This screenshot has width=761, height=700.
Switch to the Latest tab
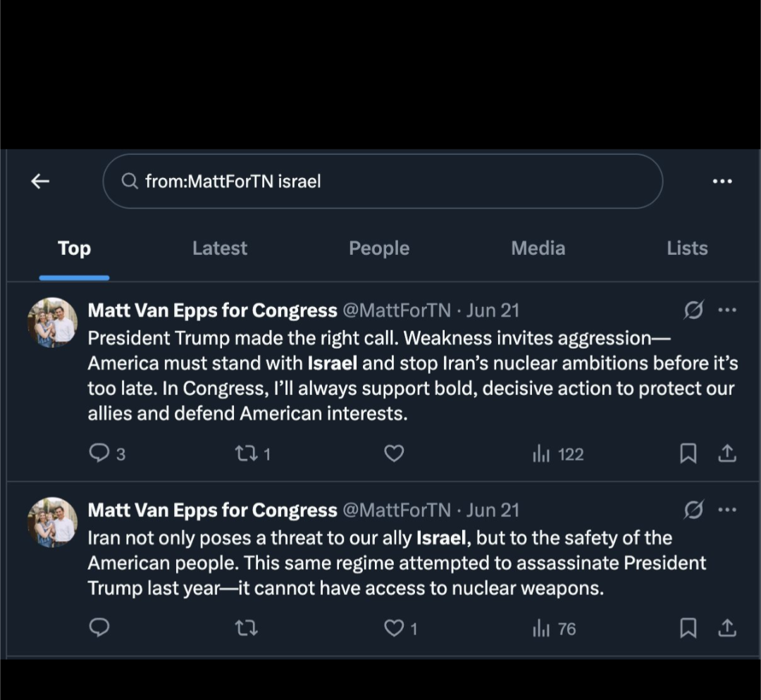(x=219, y=248)
